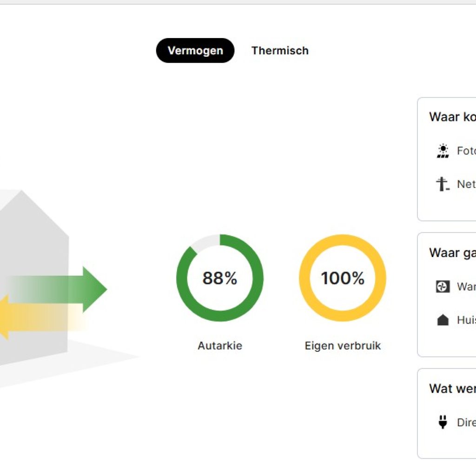476x476 pixels.
Task: Click the power grid pylon icon
Action: point(443,184)
